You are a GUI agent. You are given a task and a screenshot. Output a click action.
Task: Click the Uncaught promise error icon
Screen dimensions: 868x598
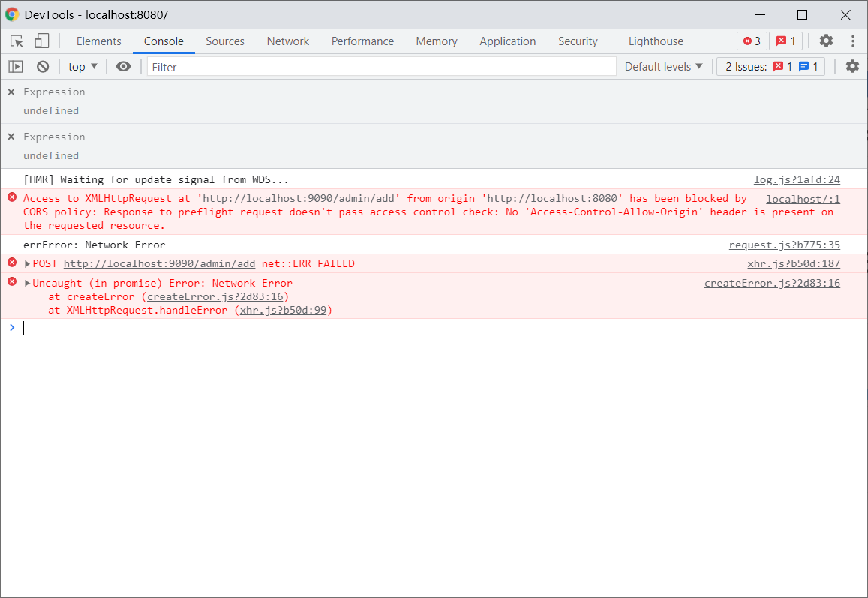coord(12,282)
